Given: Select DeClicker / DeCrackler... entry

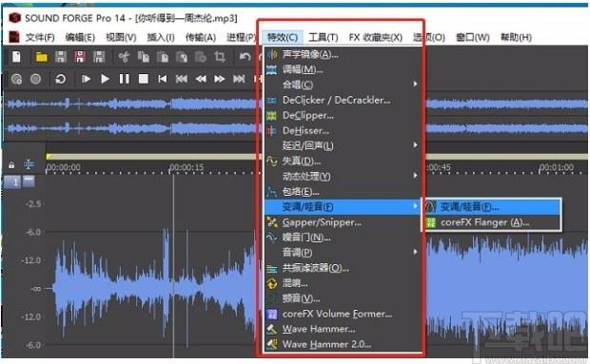Looking at the screenshot, I should 343,101.
